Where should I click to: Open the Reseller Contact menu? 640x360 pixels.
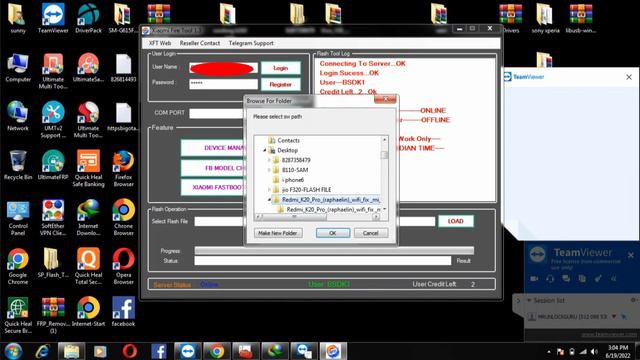pos(200,43)
